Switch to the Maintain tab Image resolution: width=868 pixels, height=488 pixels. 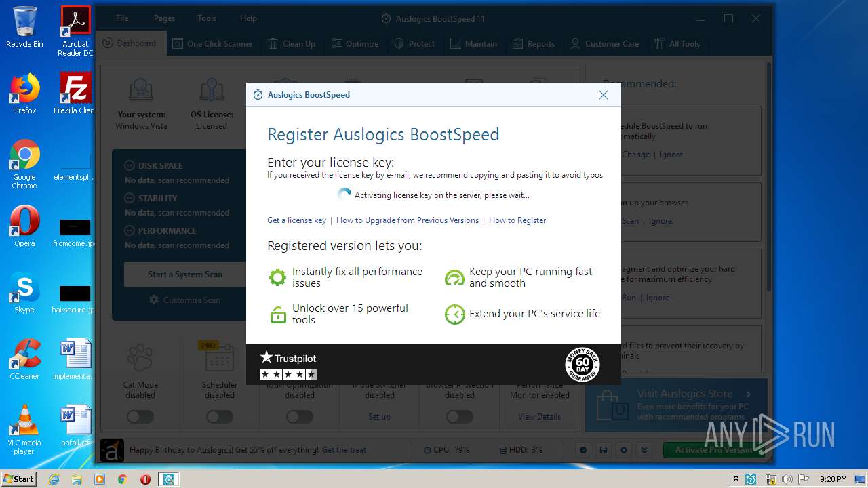(473, 43)
